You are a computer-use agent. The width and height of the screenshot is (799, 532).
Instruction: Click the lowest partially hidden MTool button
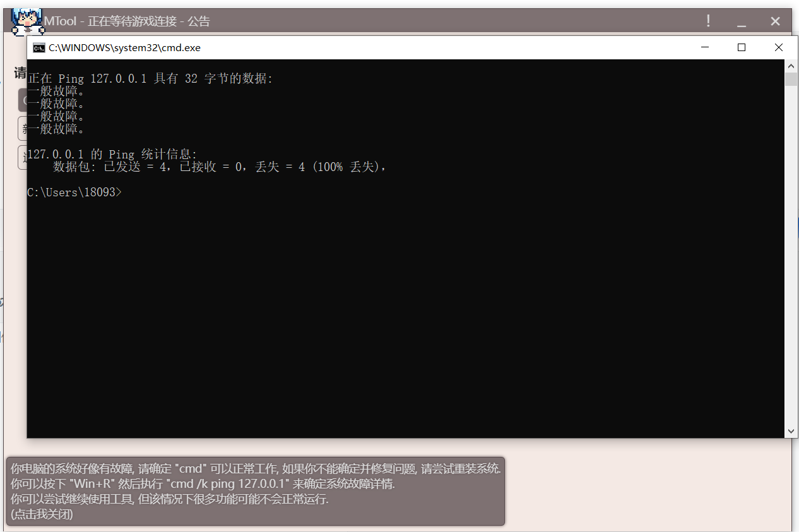click(22, 157)
